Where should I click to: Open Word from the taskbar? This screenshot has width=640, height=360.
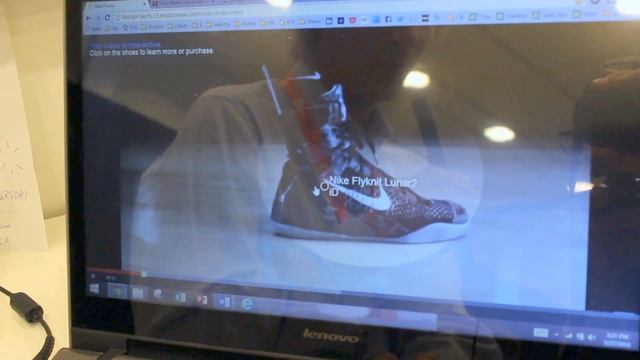pyautogui.click(x=224, y=302)
